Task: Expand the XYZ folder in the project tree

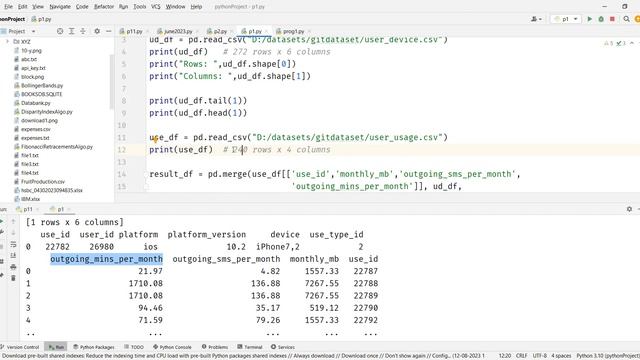Action: point(7,42)
